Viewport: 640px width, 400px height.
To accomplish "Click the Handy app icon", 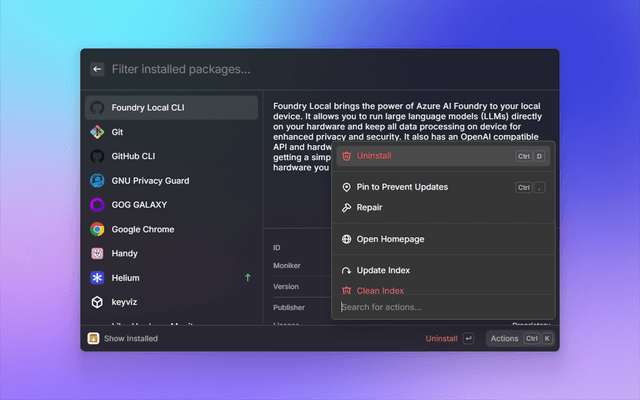I will (x=97, y=253).
